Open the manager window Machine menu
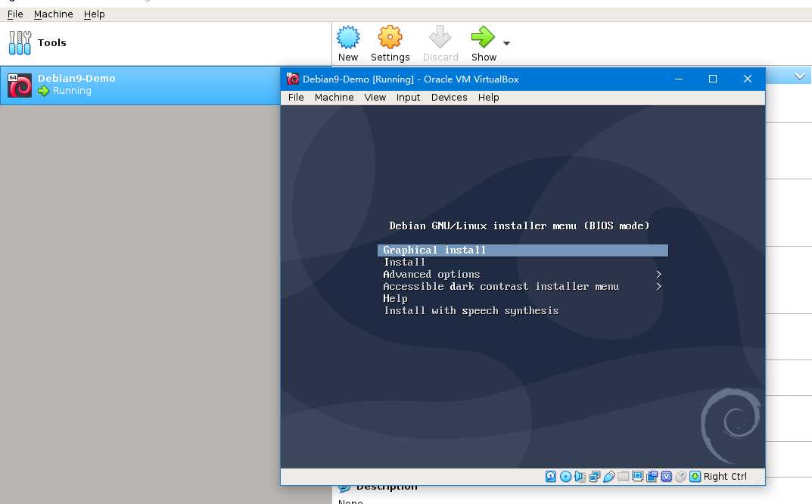The width and height of the screenshot is (812, 504). coord(53,14)
